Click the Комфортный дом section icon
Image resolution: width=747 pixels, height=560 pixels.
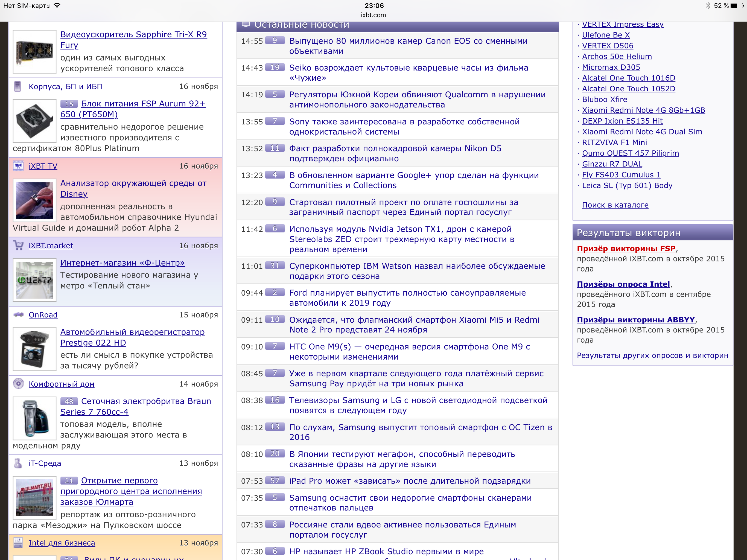point(18,384)
